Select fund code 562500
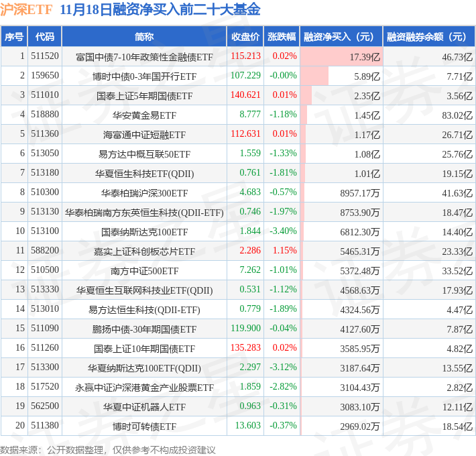Viewport: 476px width, 456px height. coord(45,406)
